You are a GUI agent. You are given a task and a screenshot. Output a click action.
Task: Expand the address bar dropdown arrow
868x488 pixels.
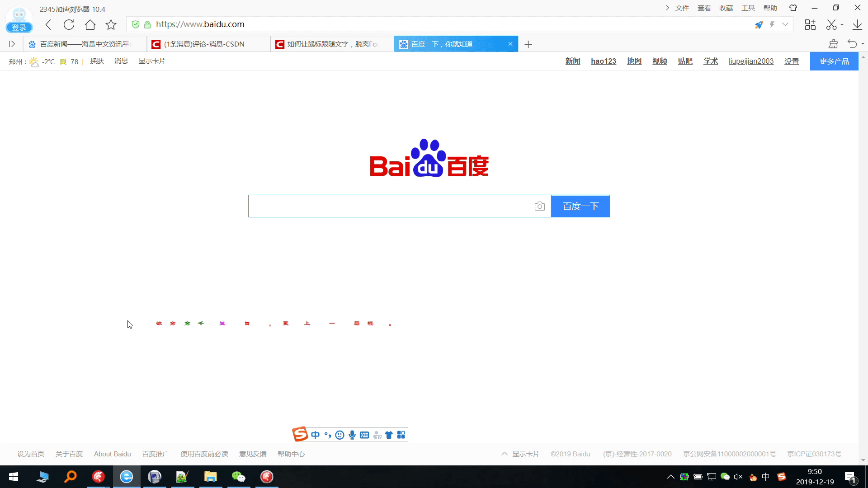(785, 24)
